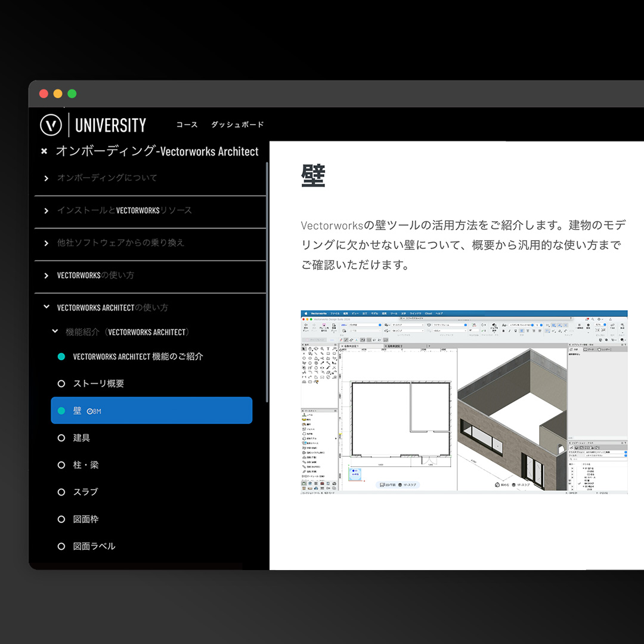Click the status circle beside スラブ

pos(61,492)
